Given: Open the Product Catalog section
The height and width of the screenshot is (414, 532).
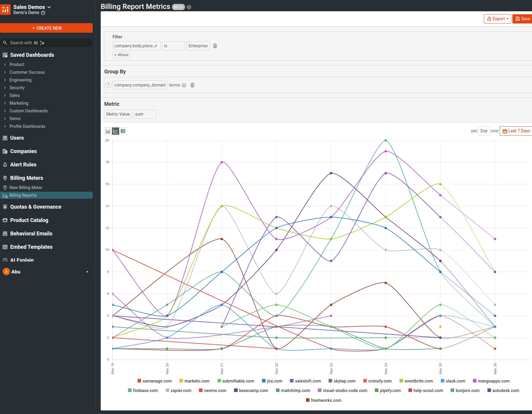Looking at the screenshot, I should (x=29, y=220).
